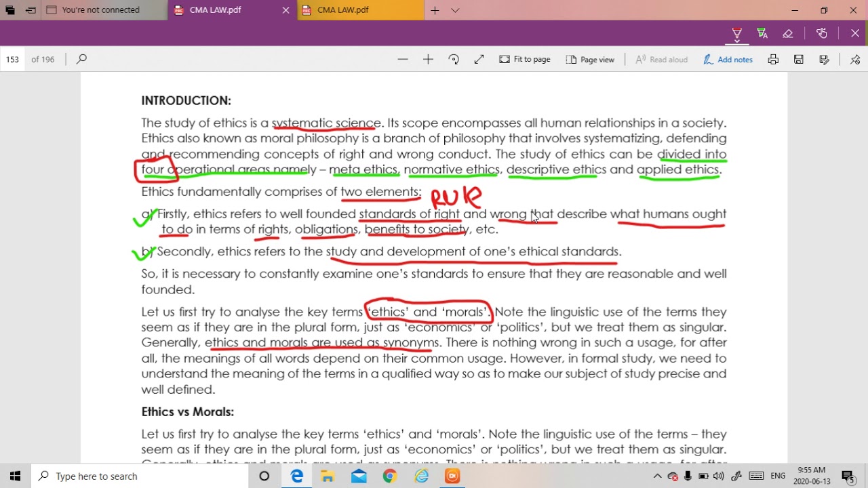Click the ENG language indicator

(x=778, y=476)
